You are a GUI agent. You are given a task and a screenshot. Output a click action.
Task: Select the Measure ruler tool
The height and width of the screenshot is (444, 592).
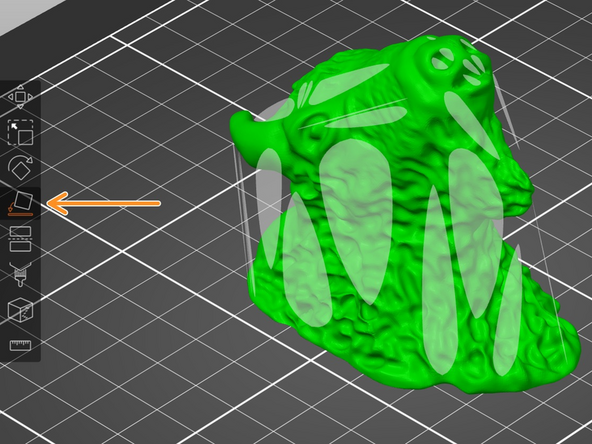(20, 345)
